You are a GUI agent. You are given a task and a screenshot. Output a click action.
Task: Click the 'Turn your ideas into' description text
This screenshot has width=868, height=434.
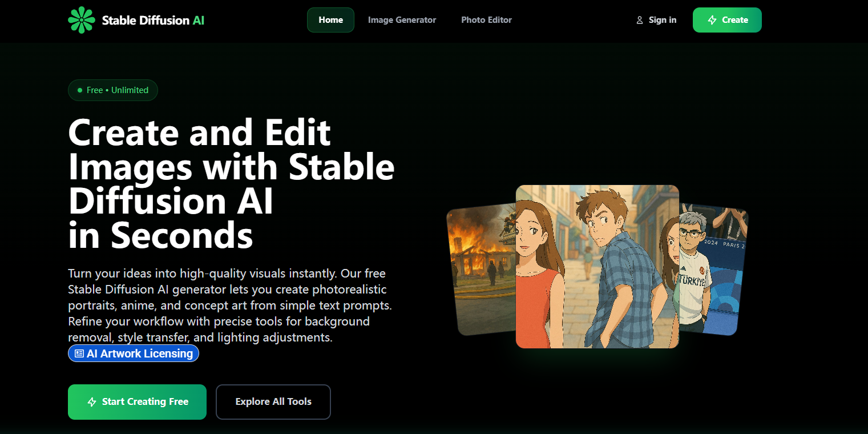pyautogui.click(x=229, y=306)
